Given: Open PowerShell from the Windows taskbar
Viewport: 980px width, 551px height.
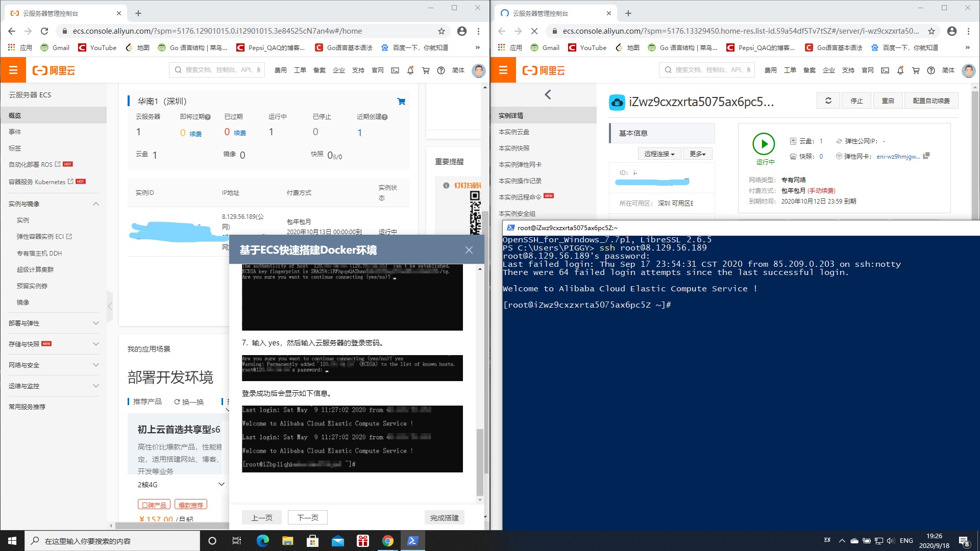Looking at the screenshot, I should point(412,541).
